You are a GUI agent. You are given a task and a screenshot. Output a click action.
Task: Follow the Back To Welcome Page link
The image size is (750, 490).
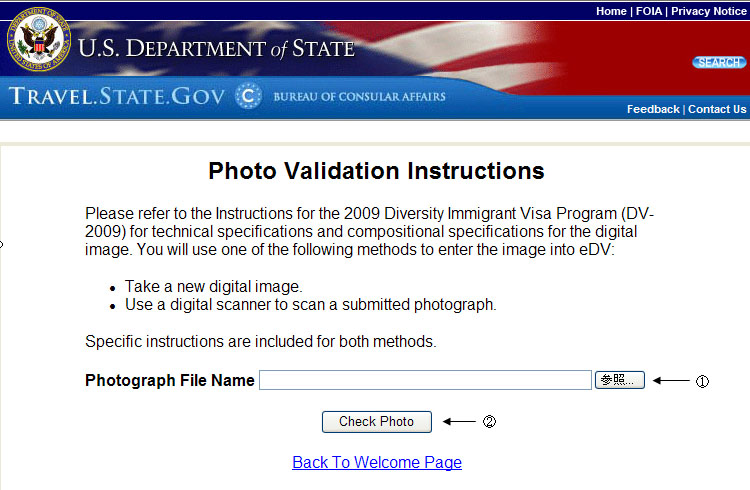tap(377, 462)
